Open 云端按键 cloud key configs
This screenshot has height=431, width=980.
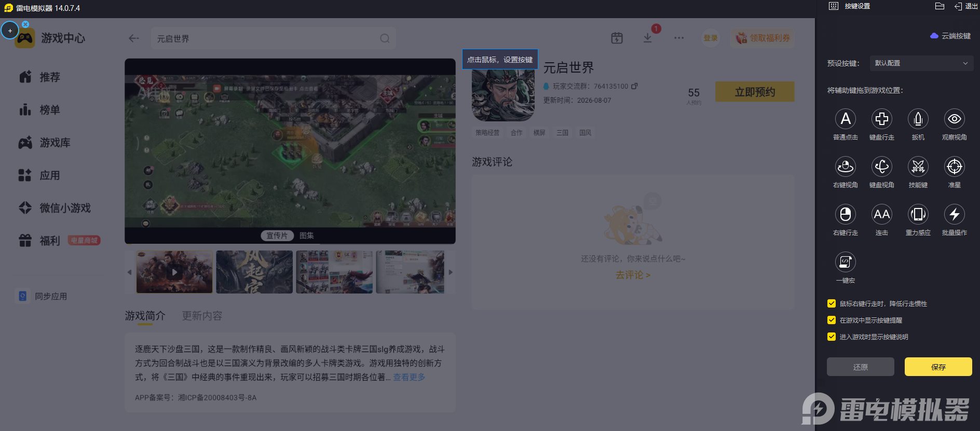[950, 36]
